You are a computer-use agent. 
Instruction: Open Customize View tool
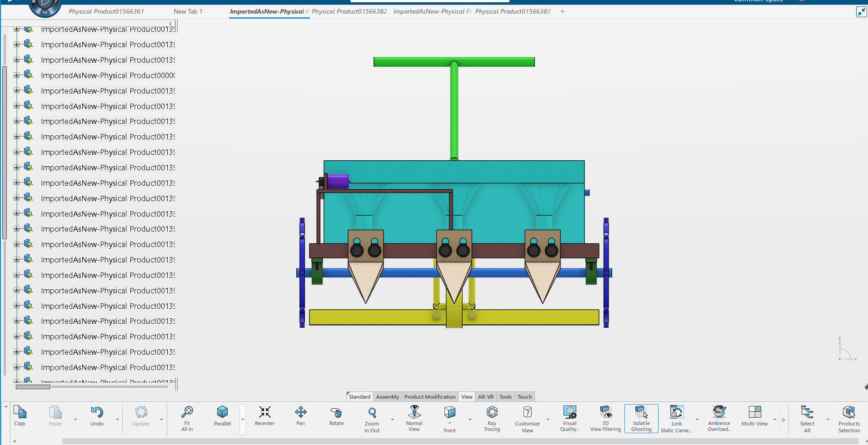tap(527, 412)
